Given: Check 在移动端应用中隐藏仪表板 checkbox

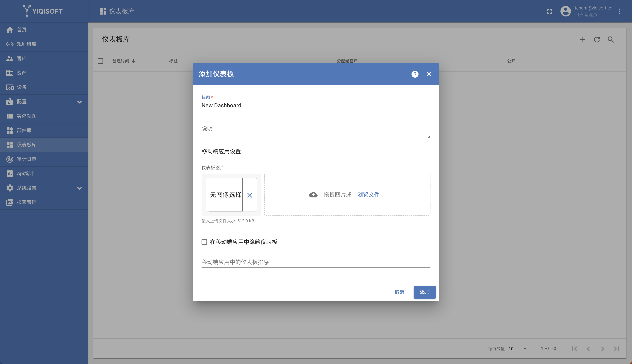Looking at the screenshot, I should coord(205,242).
